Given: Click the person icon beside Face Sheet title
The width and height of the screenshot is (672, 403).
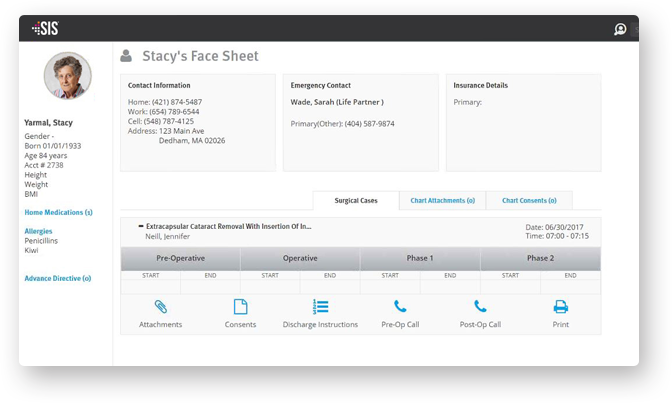Looking at the screenshot, I should coord(126,56).
